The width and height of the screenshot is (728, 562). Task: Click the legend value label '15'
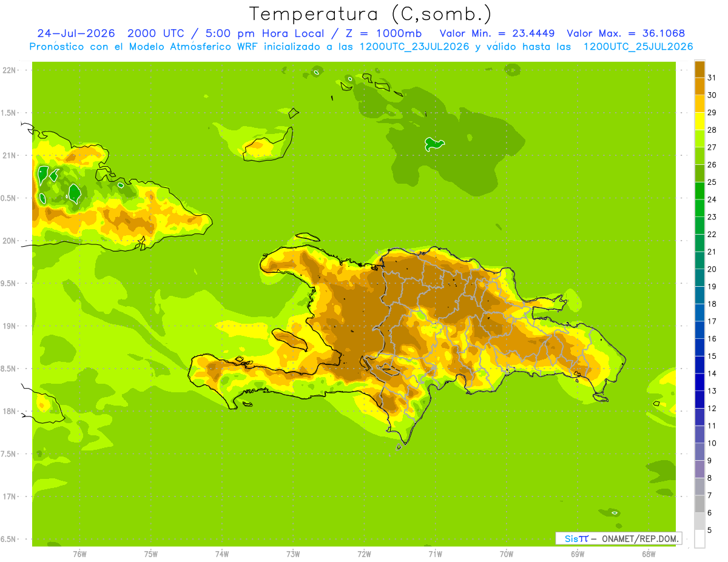pos(712,356)
